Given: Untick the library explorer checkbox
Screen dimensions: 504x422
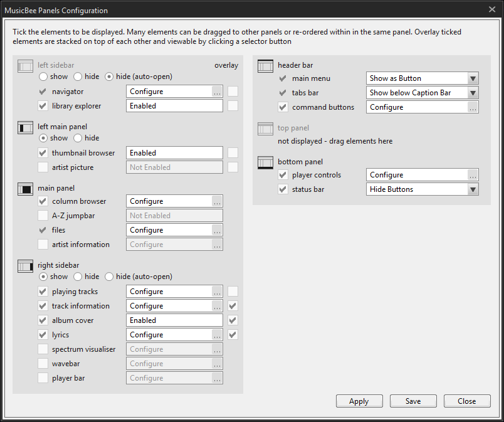Looking at the screenshot, I should click(x=43, y=106).
